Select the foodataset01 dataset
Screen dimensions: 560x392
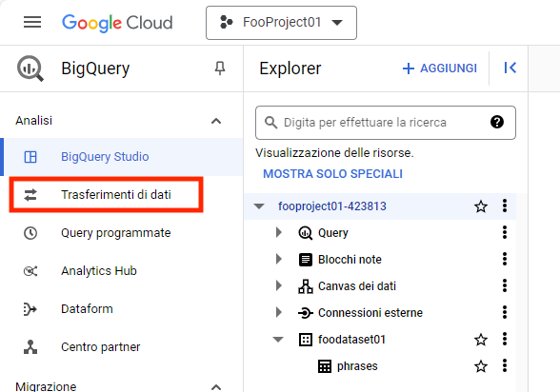(351, 340)
